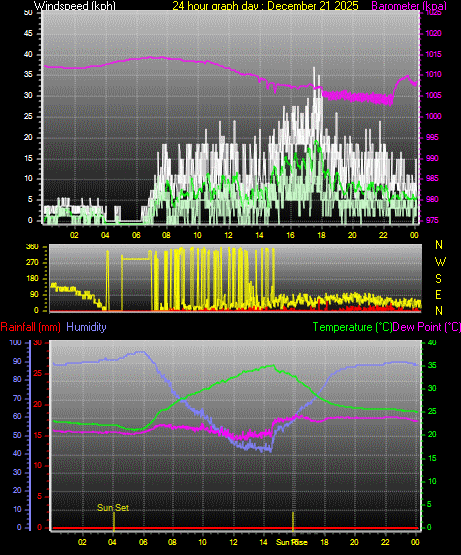Click "40" on the green temperature axis
This screenshot has width=461, height=555.
tap(432, 342)
